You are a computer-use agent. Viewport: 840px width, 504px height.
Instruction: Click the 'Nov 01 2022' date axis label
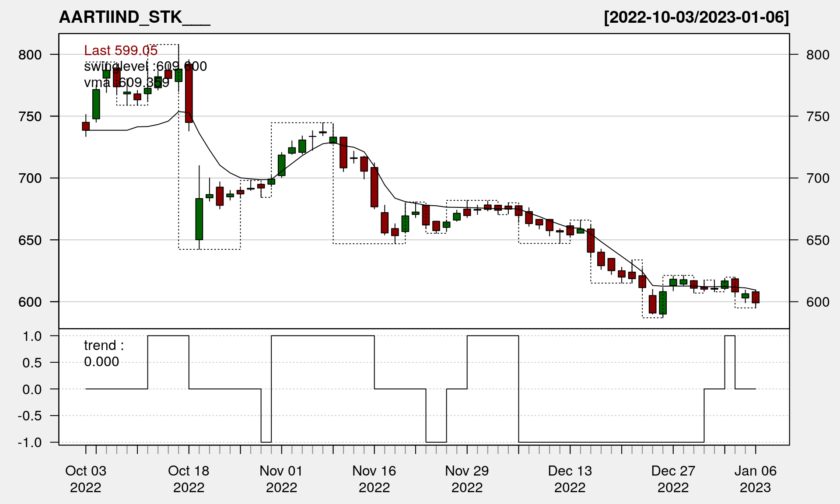pos(281,479)
